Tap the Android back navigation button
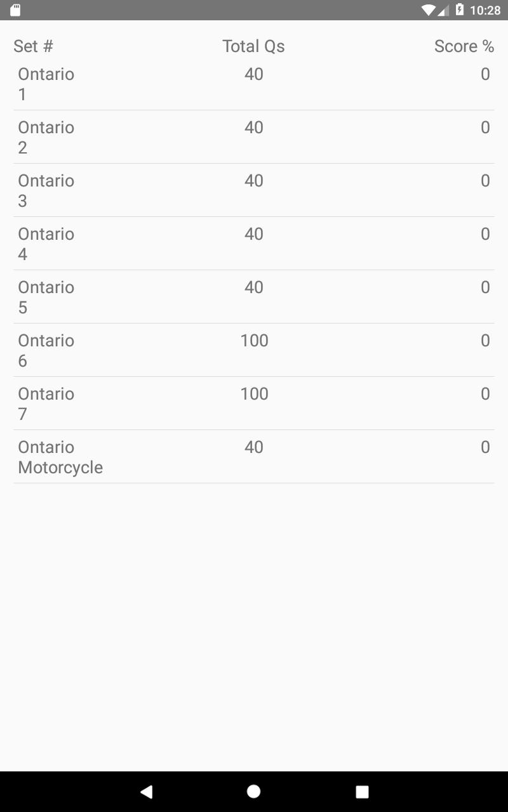The width and height of the screenshot is (508, 812). coord(147,791)
